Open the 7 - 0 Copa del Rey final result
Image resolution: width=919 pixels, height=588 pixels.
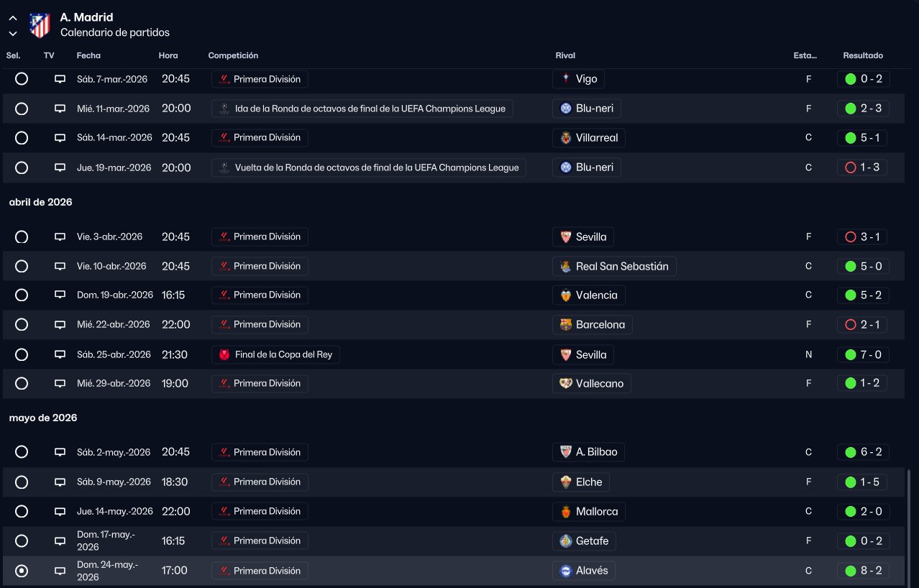(x=863, y=354)
